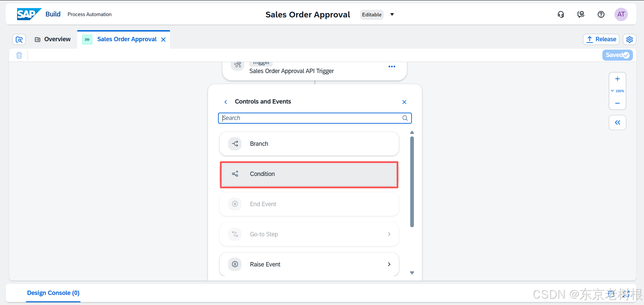The height and width of the screenshot is (305, 644).
Task: Zoom in the canvas with plus
Action: click(x=618, y=79)
